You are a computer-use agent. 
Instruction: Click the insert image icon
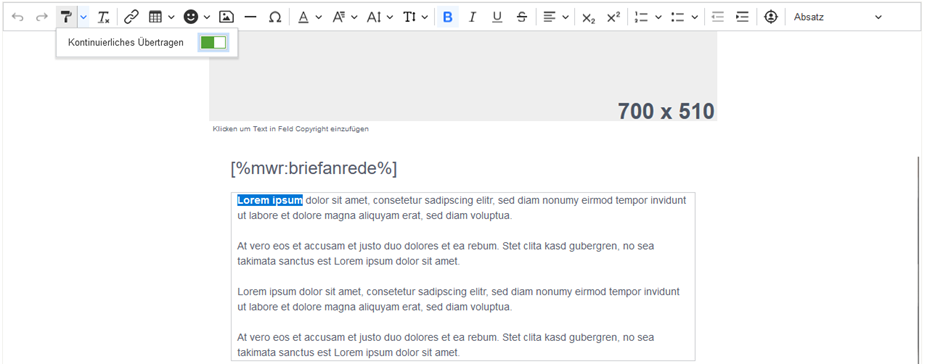[x=225, y=17]
